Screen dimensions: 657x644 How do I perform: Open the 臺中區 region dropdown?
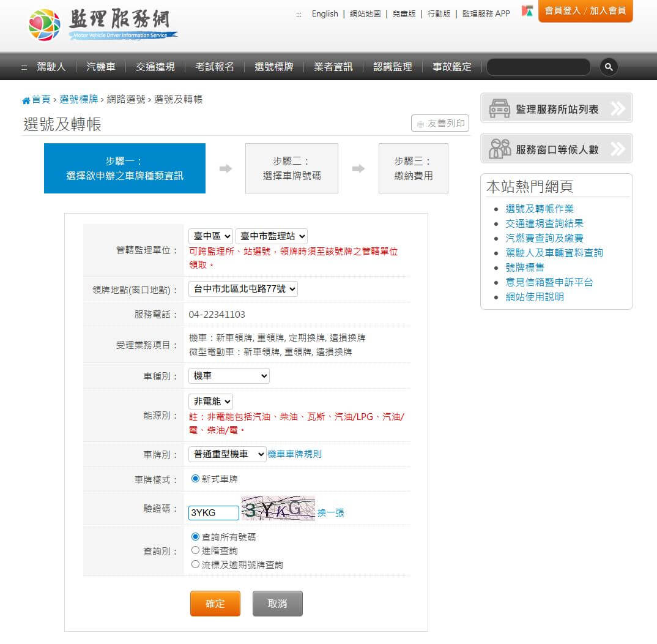[210, 236]
